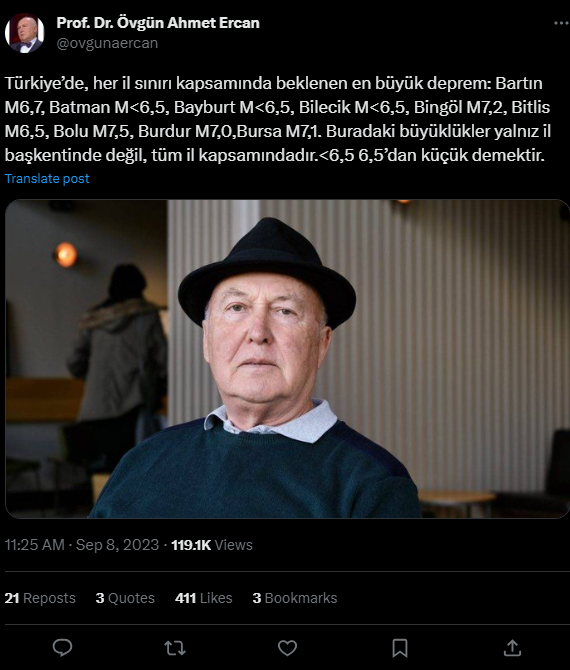
Task: Click the name Prof. Dr. Övgün Ahmet Ercan
Action: pyautogui.click(x=158, y=23)
